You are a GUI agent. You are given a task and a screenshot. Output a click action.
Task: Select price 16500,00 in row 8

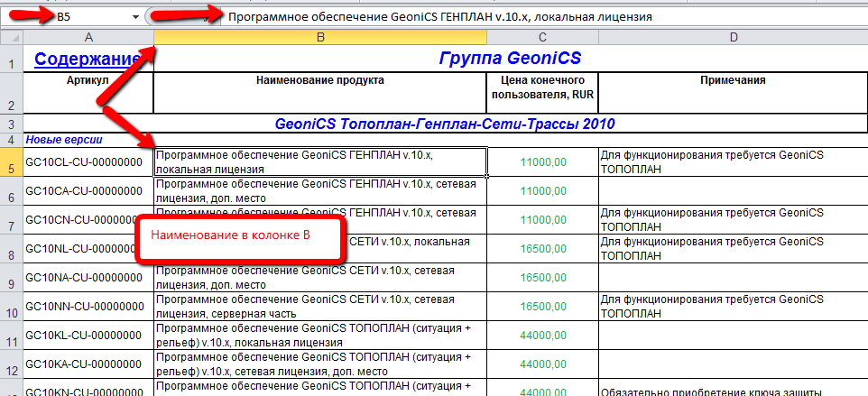[x=542, y=248]
